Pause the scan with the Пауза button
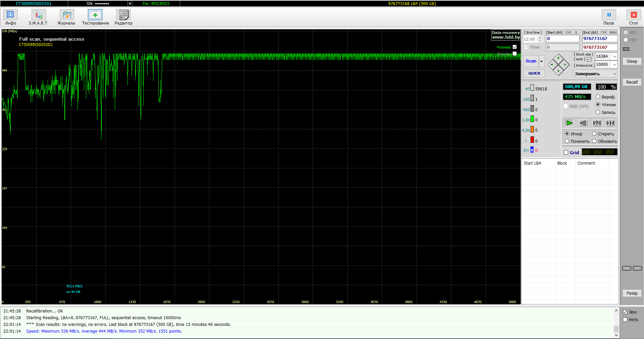Screen dimensions: 644x339 [x=608, y=17]
